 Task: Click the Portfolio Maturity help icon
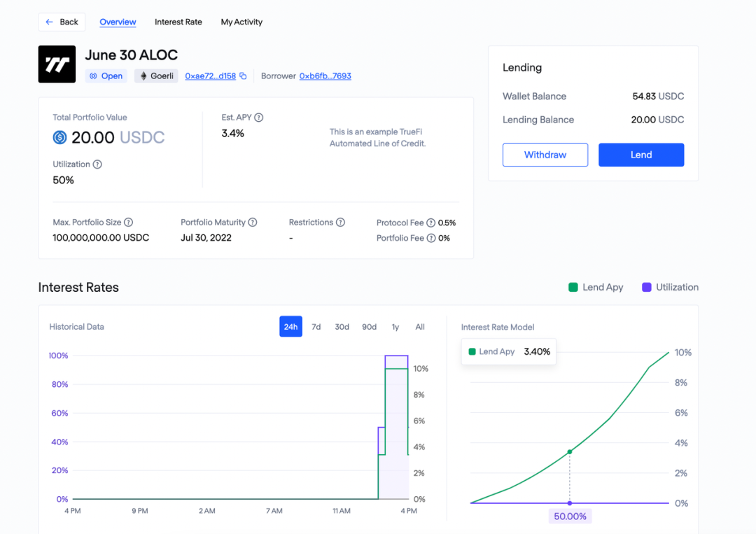pos(253,223)
